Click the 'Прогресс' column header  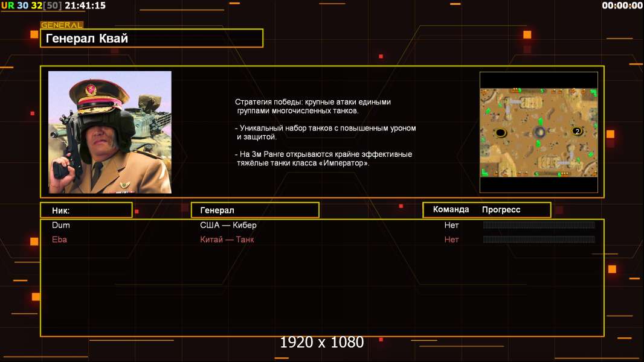tap(501, 209)
